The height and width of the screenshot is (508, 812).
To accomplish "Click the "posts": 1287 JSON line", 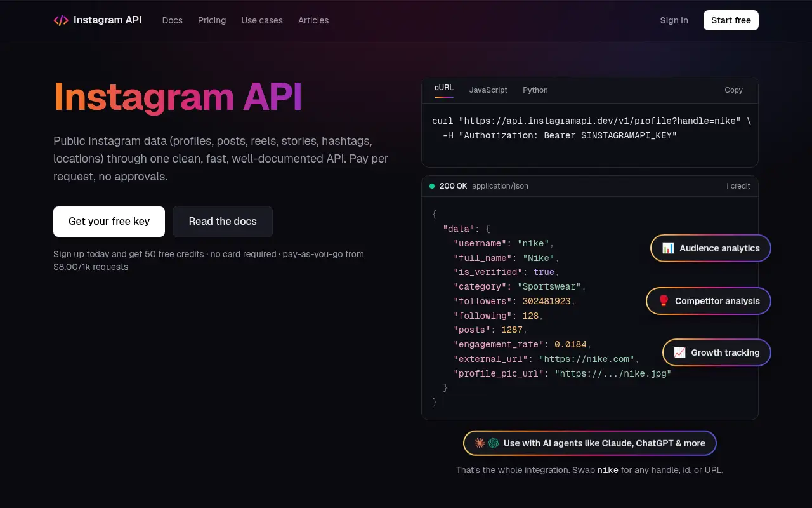I will pyautogui.click(x=490, y=330).
